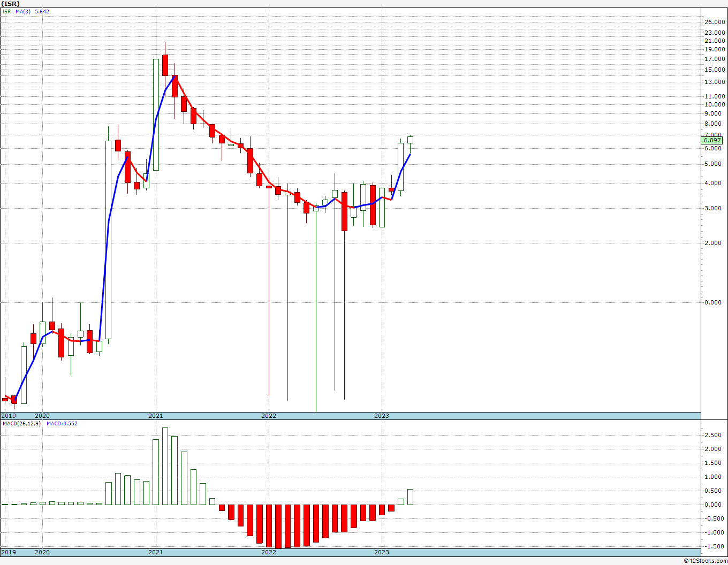Click the MA(3) moving average label

24,11
